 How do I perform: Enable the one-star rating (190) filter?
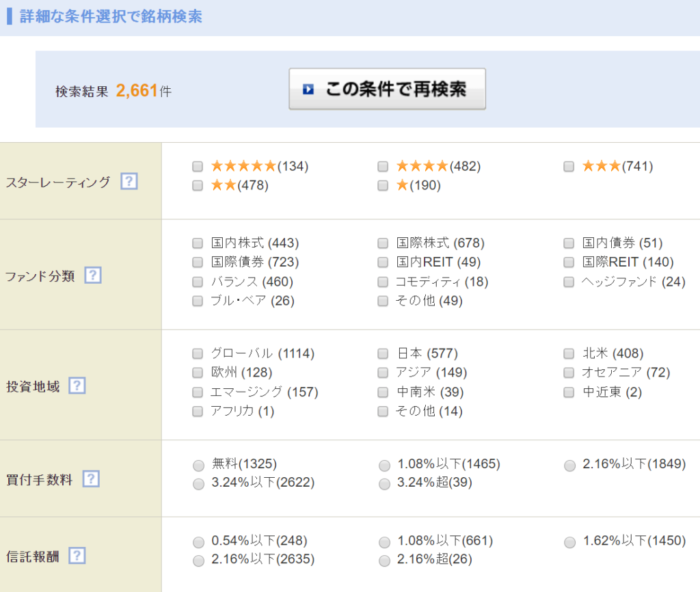tap(383, 185)
